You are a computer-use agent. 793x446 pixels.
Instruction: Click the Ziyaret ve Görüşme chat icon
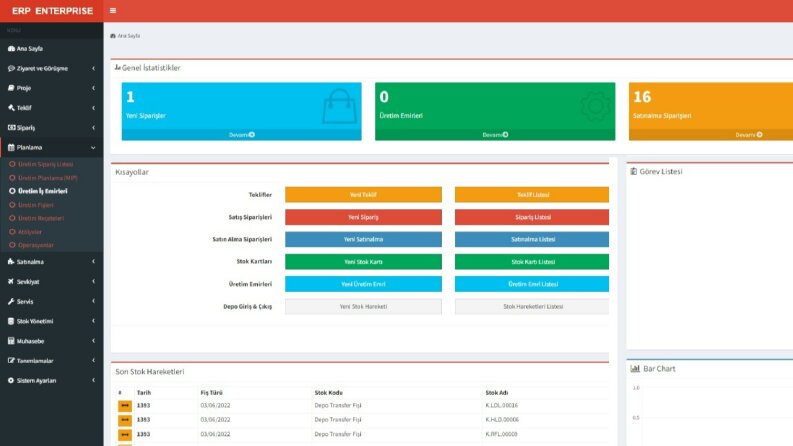(x=11, y=68)
